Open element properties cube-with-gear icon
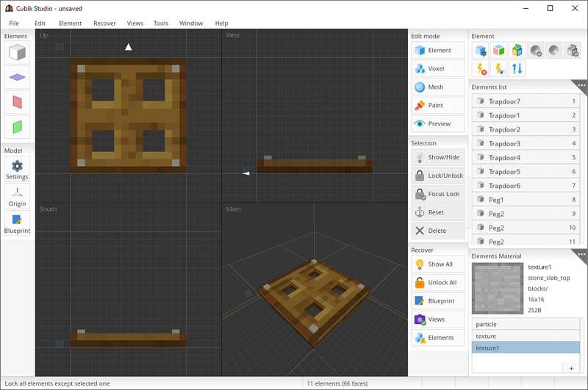This screenshot has width=588, height=390. [x=481, y=50]
